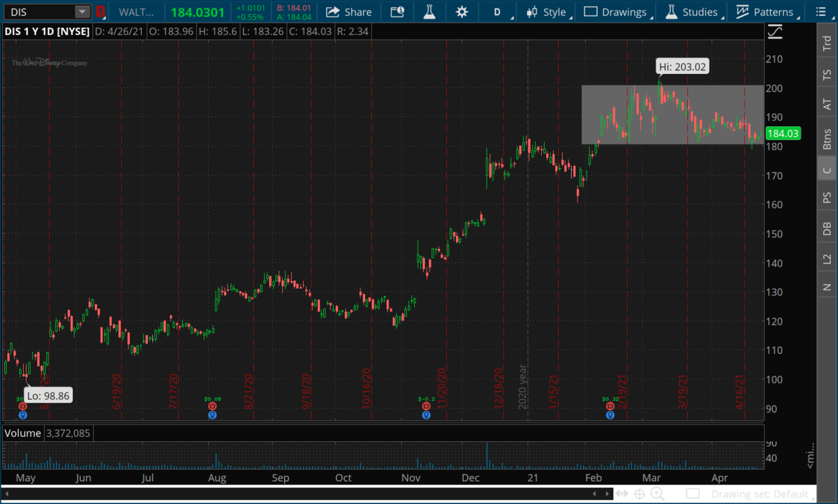Screen dimensions: 838x504
Task: Click the 2020 year vertical marker
Action: pos(522,386)
